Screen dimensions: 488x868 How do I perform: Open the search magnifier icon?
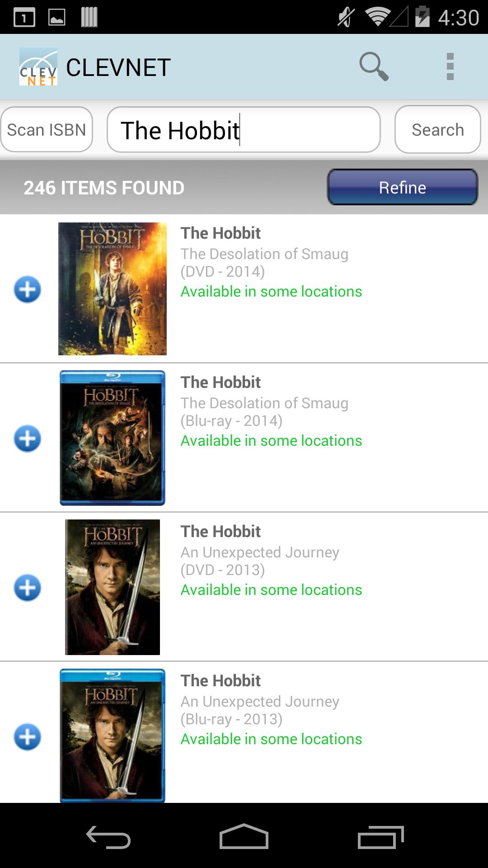373,66
